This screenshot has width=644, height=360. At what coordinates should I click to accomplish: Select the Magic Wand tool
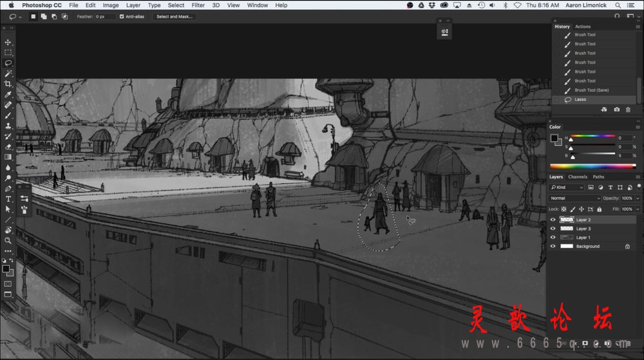click(8, 73)
